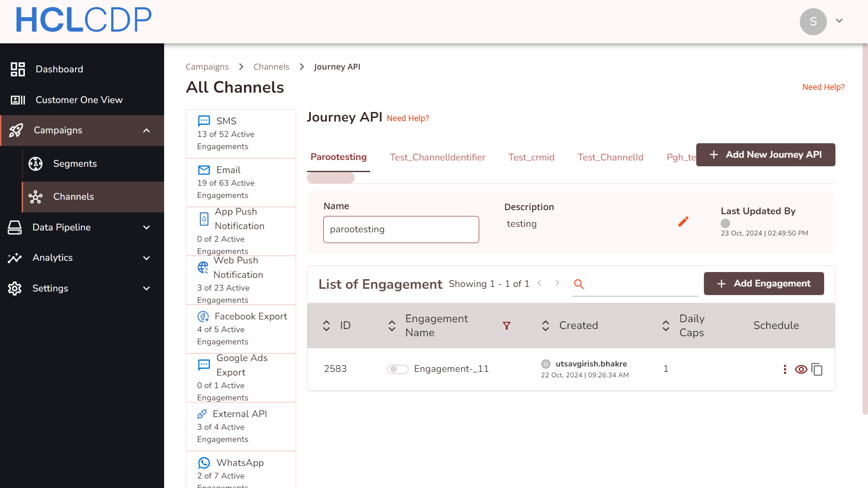Open the user profile dropdown arrow
This screenshot has height=488, width=868.
pos(839,21)
